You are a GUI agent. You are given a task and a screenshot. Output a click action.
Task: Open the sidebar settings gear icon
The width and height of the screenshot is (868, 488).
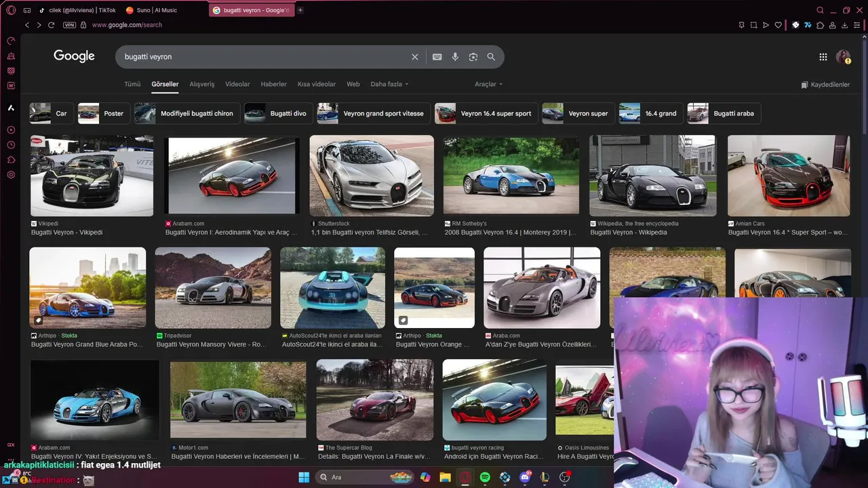coord(11,175)
